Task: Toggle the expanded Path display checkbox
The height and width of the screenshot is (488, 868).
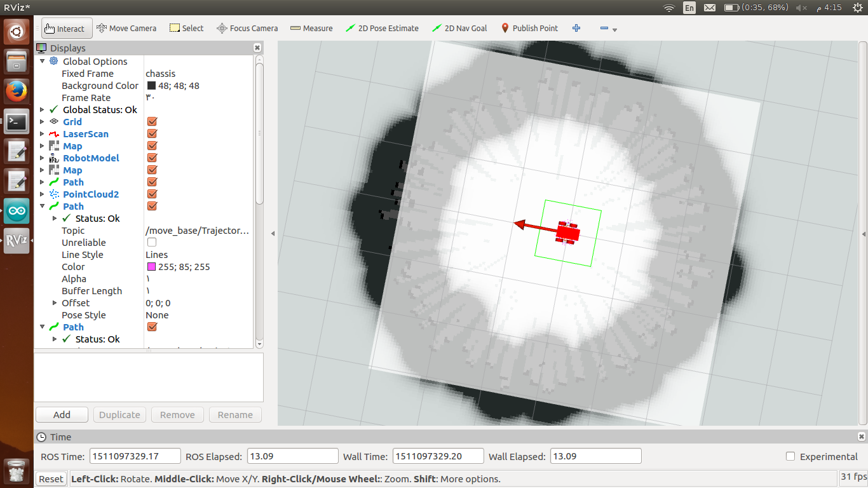Action: [x=152, y=206]
